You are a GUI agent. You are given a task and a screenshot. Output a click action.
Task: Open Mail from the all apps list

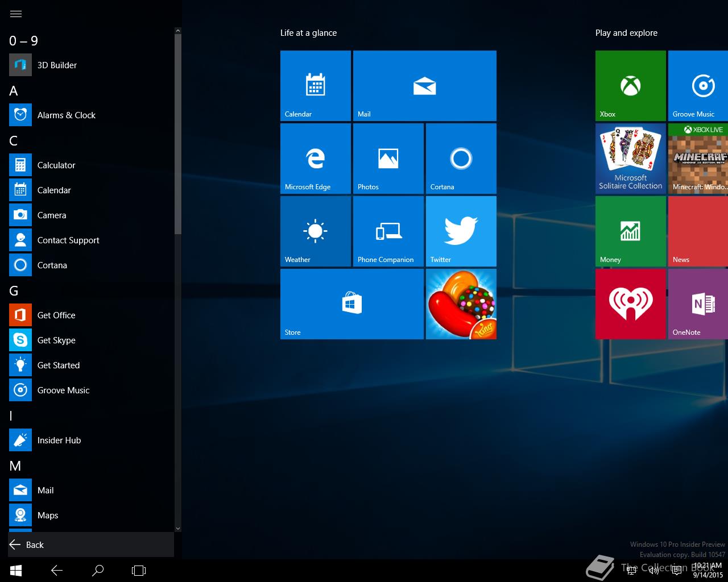click(91, 490)
